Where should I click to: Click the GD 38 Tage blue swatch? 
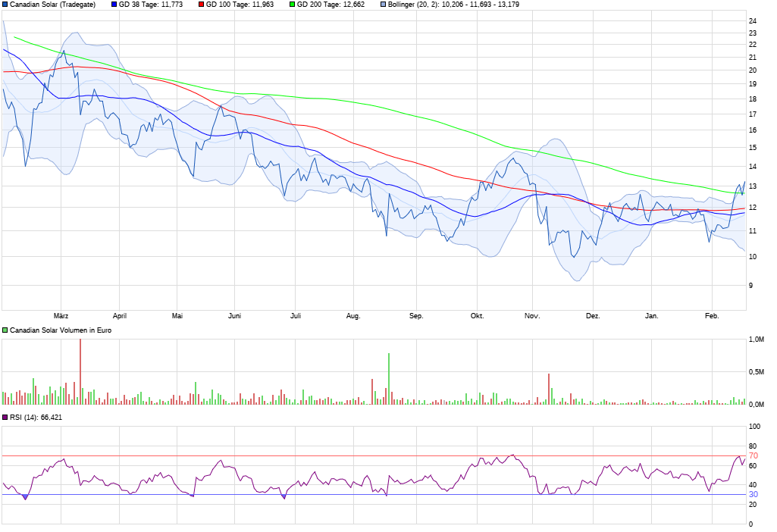[x=114, y=5]
